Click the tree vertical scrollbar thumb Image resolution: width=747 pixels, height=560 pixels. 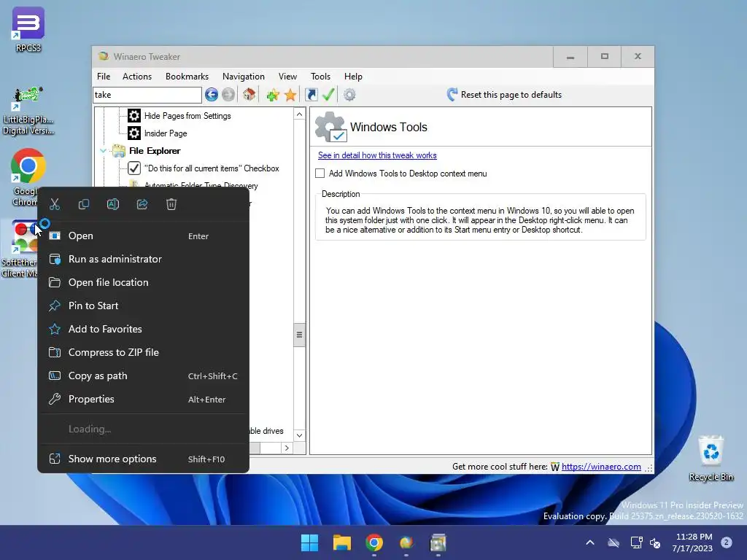pyautogui.click(x=299, y=335)
